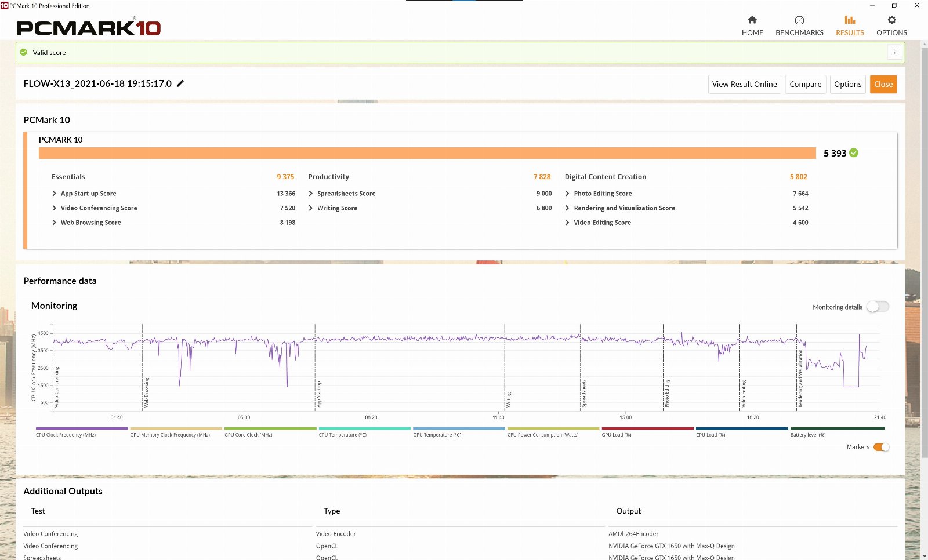
Task: Click Productivity score 7 828
Action: (542, 177)
